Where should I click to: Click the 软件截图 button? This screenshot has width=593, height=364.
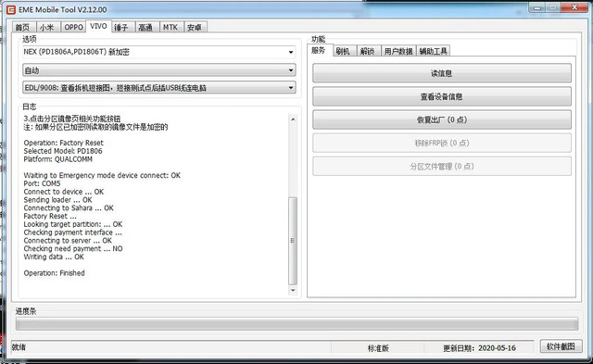tap(561, 346)
